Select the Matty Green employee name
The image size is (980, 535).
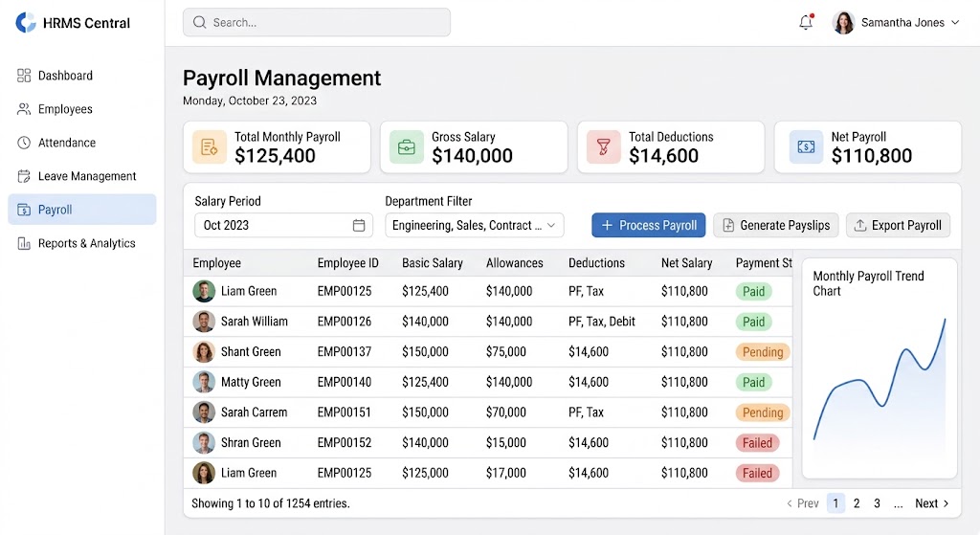pos(251,382)
